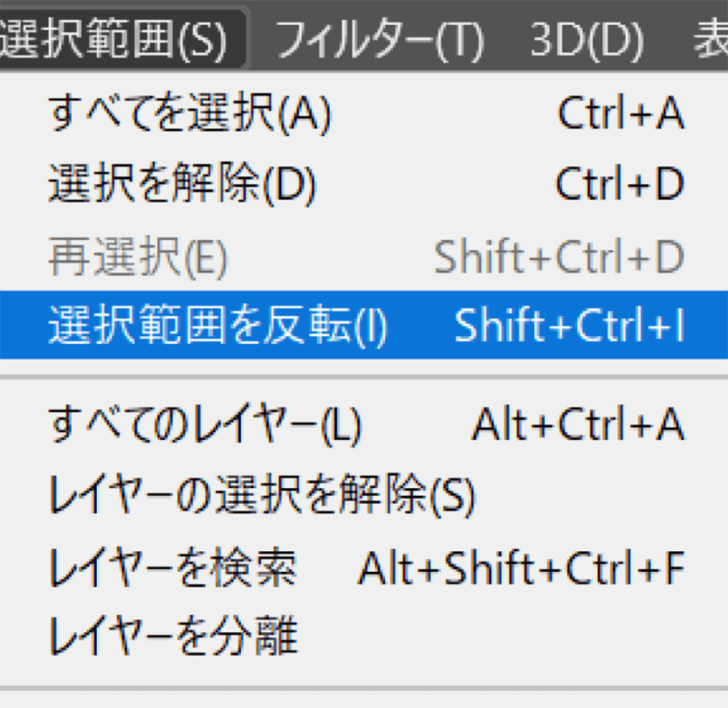Choose すべてのレイヤー(L) menu entry
Image resolution: width=728 pixels, height=708 pixels.
point(205,425)
